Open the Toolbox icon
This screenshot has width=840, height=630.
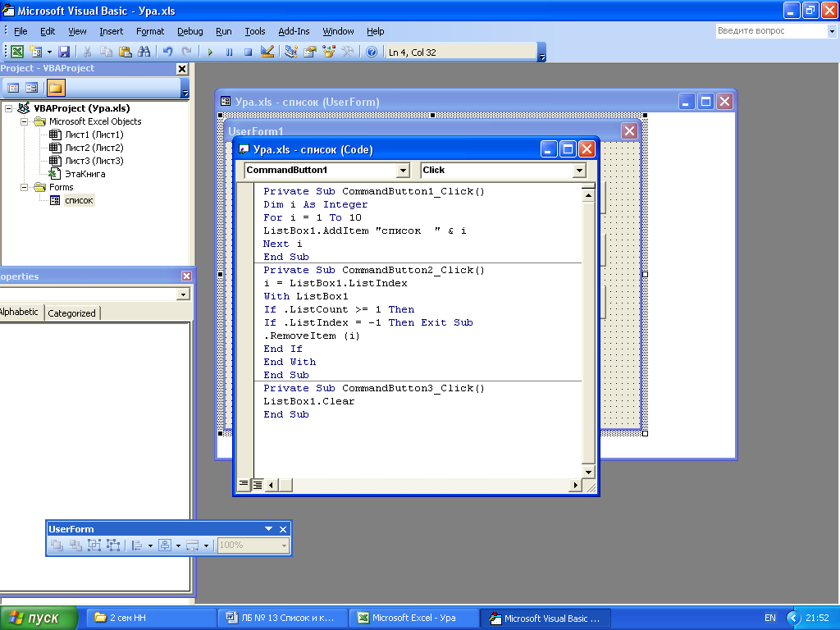pos(348,52)
